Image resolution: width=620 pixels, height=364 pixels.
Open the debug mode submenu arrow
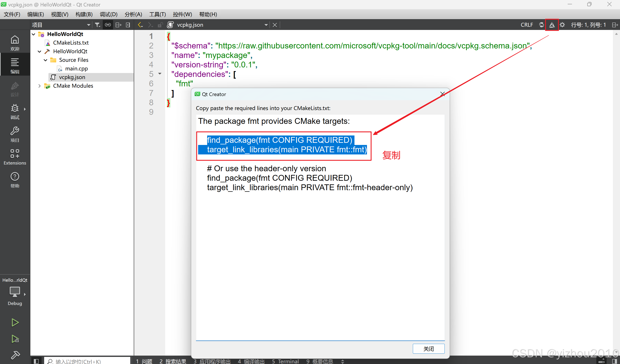pyautogui.click(x=25, y=109)
